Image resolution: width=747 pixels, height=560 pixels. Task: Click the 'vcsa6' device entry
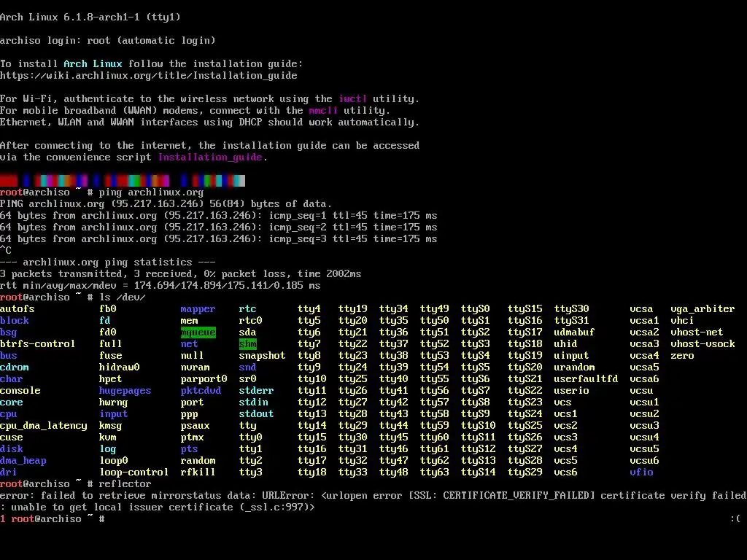click(644, 379)
